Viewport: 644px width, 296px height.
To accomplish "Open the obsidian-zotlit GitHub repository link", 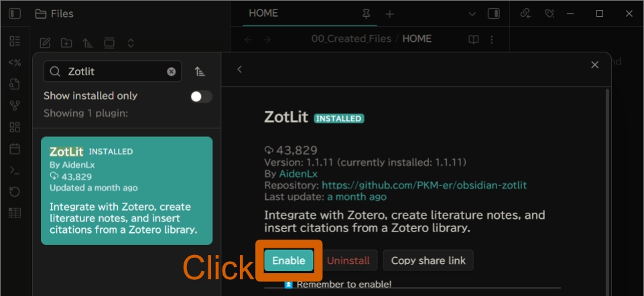I will click(x=424, y=185).
